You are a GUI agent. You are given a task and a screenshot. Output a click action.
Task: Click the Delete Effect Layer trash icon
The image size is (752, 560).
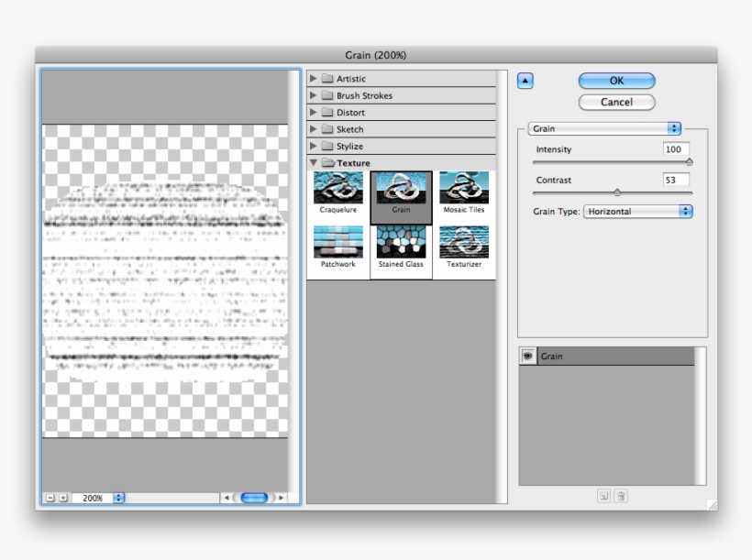[621, 497]
